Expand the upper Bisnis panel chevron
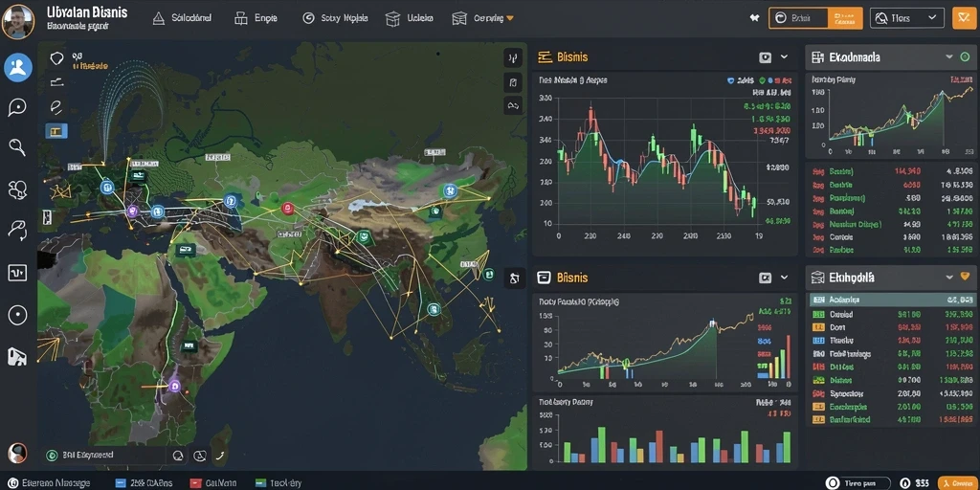This screenshot has height=490, width=980. pos(785,57)
